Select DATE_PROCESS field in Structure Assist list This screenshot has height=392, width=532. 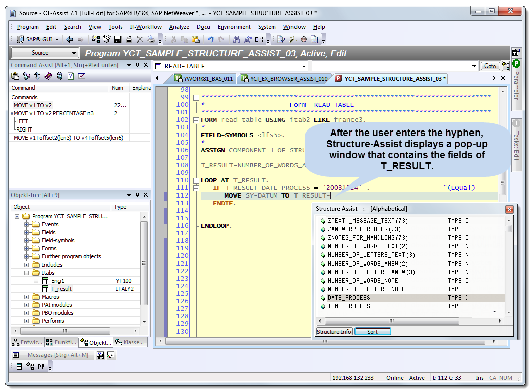(x=348, y=298)
